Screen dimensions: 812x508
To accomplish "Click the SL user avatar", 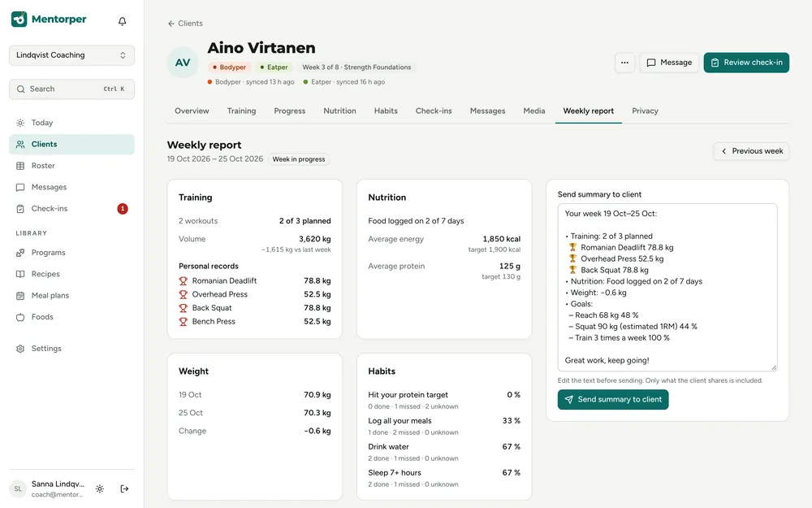I will [18, 488].
